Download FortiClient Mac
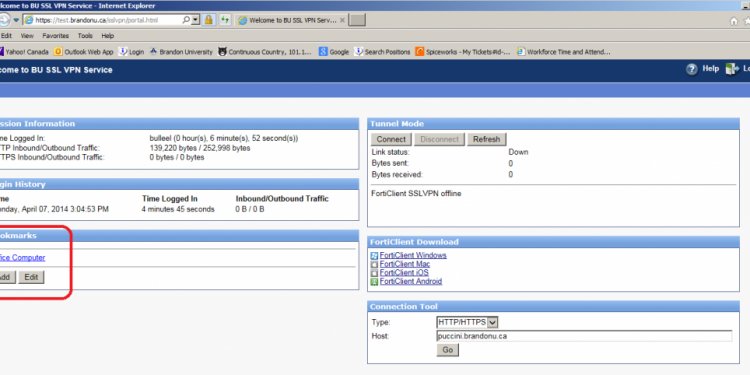Screen dimensions: 750x375 (x=405, y=264)
